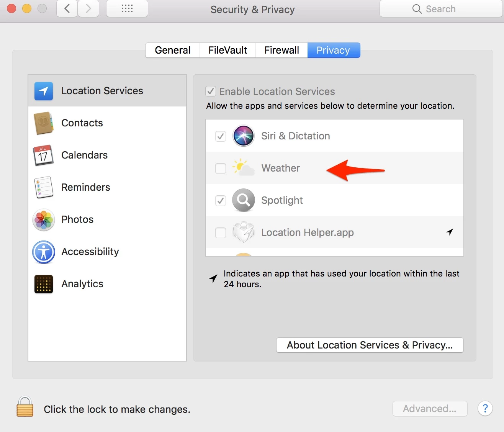Click the Location Services arrow icon
The height and width of the screenshot is (432, 504).
(x=44, y=91)
